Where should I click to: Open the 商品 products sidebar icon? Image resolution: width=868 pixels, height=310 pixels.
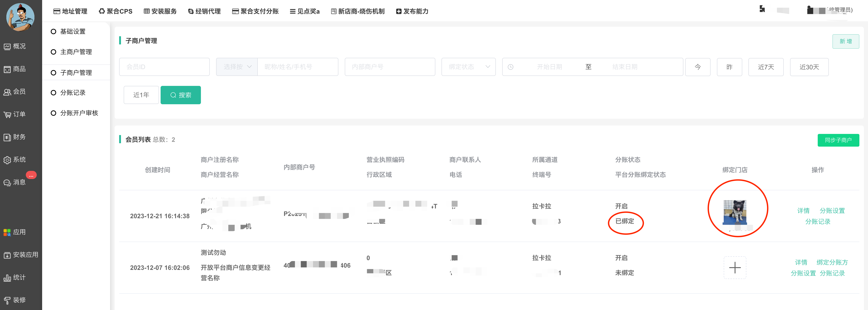pos(7,69)
